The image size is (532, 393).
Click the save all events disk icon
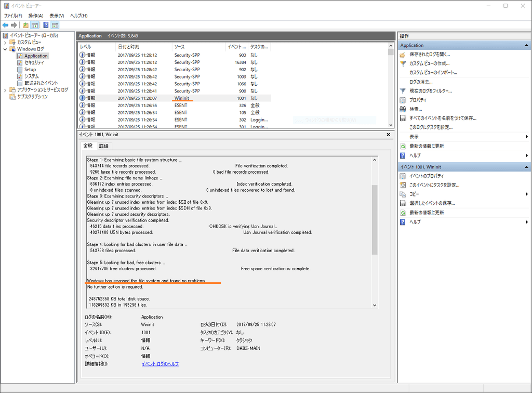(x=403, y=118)
